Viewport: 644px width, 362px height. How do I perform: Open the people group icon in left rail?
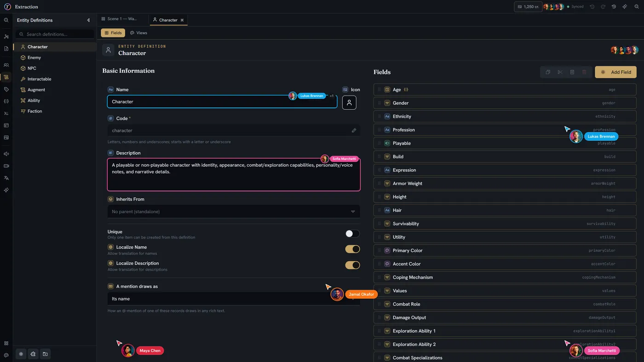point(6,65)
